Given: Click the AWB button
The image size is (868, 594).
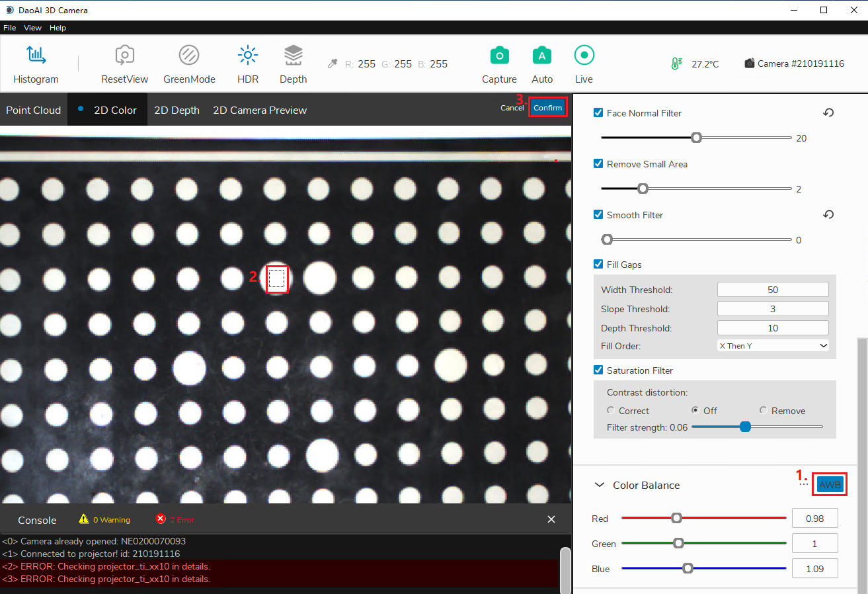Looking at the screenshot, I should coord(830,485).
